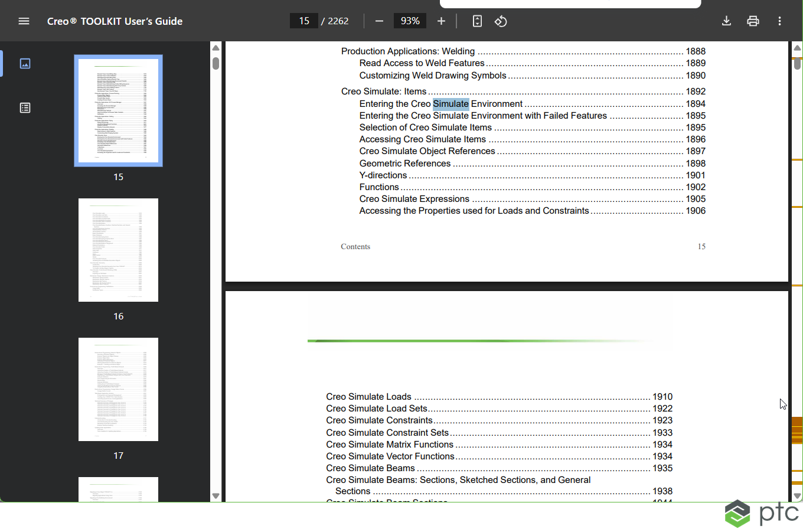Screen dimensions: 803x532
Task: Download the PDF document
Action: coord(726,21)
